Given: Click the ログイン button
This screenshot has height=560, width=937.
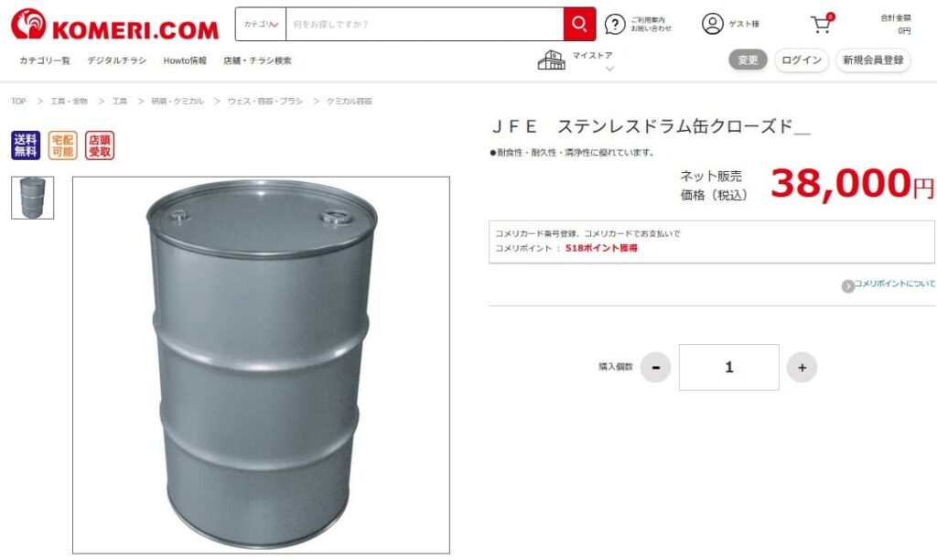Looking at the screenshot, I should coord(802,59).
